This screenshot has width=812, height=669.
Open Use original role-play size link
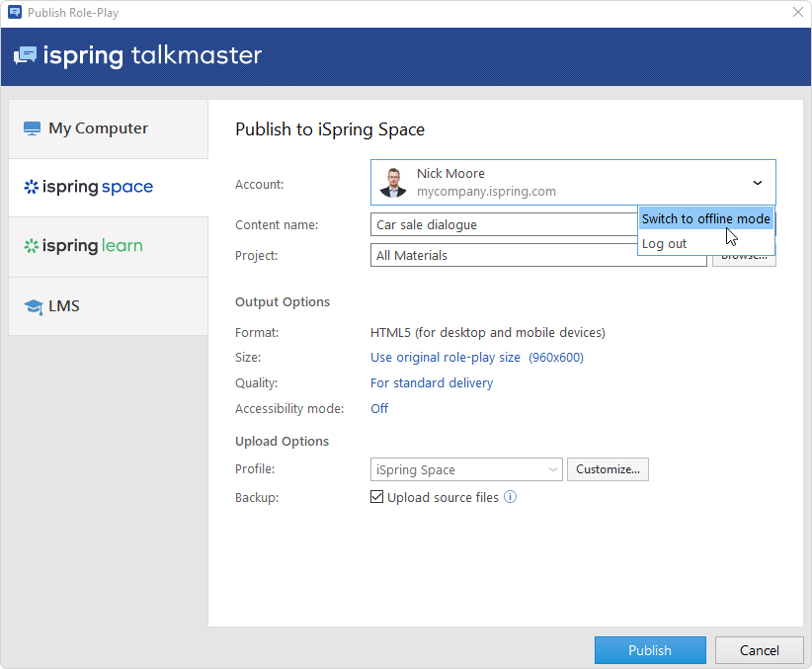click(446, 357)
